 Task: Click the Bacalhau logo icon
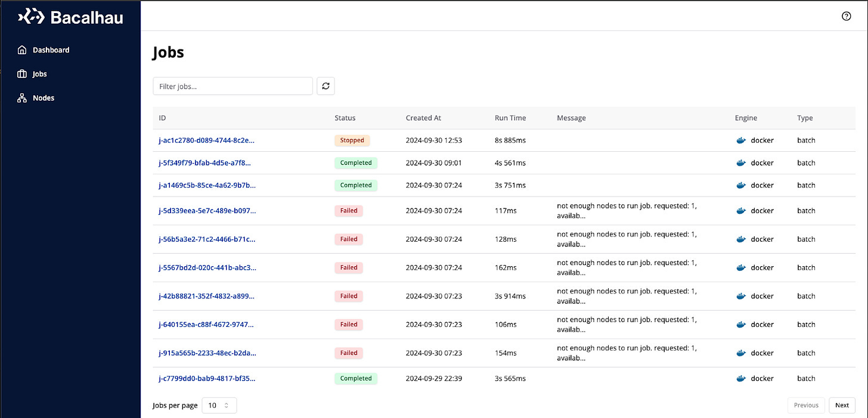31,17
